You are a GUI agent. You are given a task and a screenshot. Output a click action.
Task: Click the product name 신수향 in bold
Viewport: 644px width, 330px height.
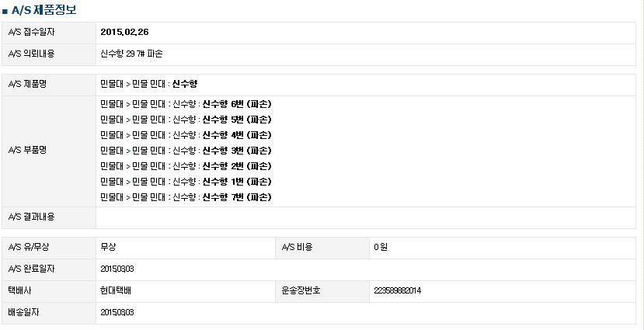click(185, 85)
